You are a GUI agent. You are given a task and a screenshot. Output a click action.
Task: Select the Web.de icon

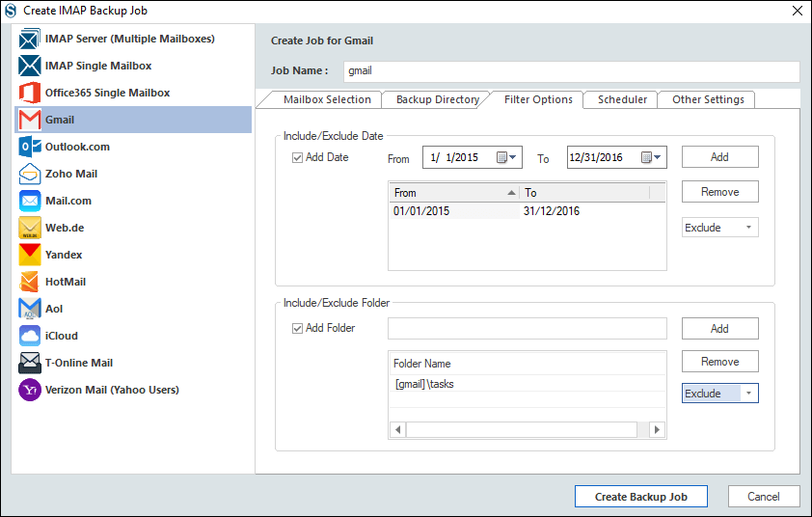[30, 228]
